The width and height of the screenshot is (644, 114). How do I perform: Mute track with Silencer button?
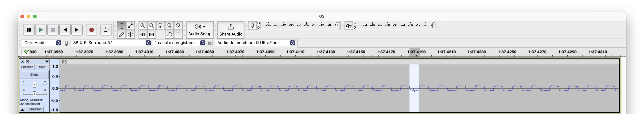27,67
